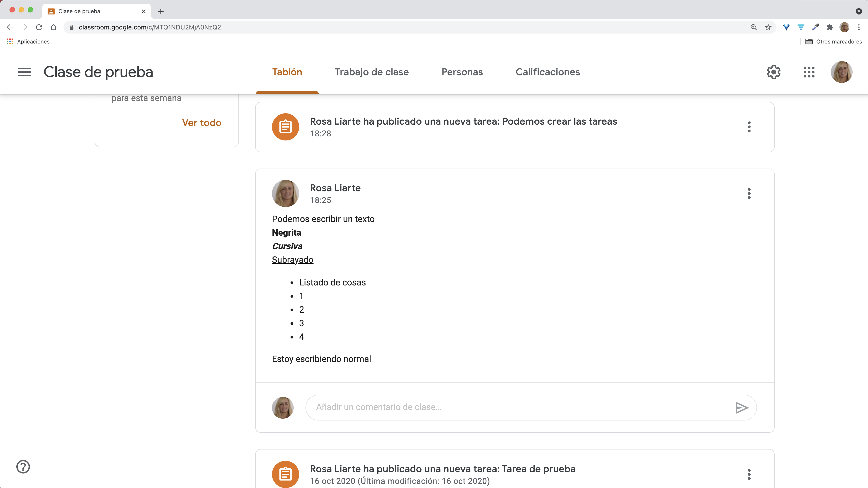The width and height of the screenshot is (868, 488).
Task: Go to the Calificaciones tab
Action: tap(548, 72)
